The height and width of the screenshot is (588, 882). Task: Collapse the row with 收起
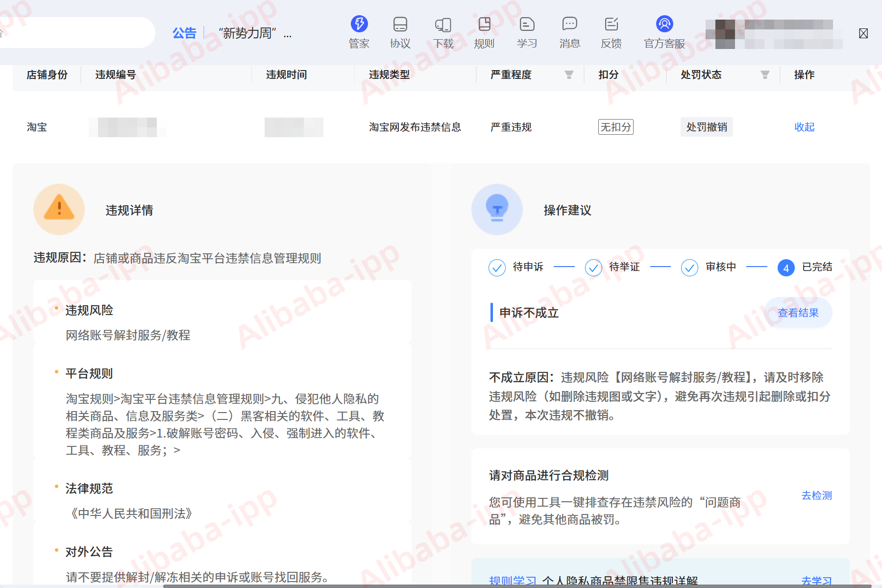(x=805, y=127)
